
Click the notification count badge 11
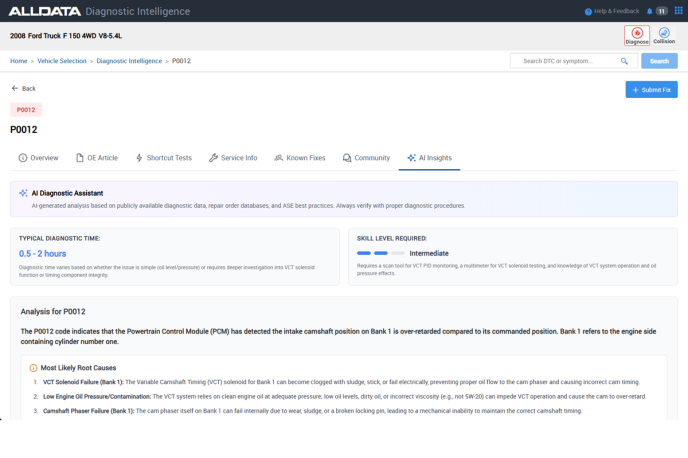(x=661, y=11)
